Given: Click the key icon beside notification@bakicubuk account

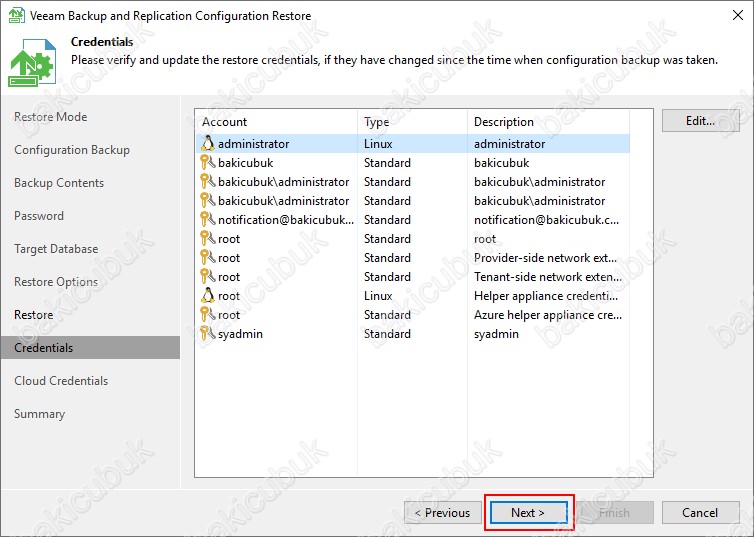Looking at the screenshot, I should 208,220.
